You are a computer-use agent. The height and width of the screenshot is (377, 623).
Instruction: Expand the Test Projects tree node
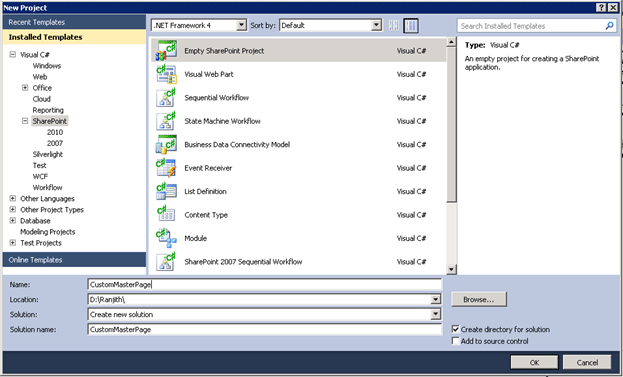(13, 243)
